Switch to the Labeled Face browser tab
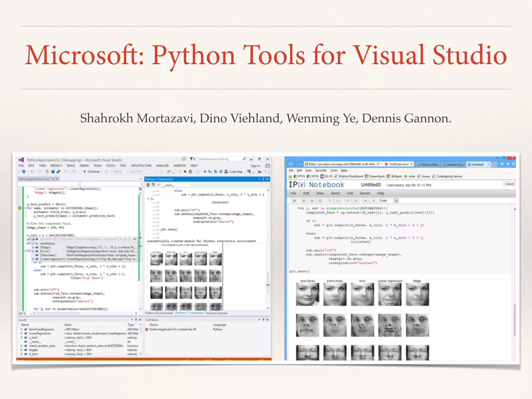The image size is (532, 399). [453, 164]
